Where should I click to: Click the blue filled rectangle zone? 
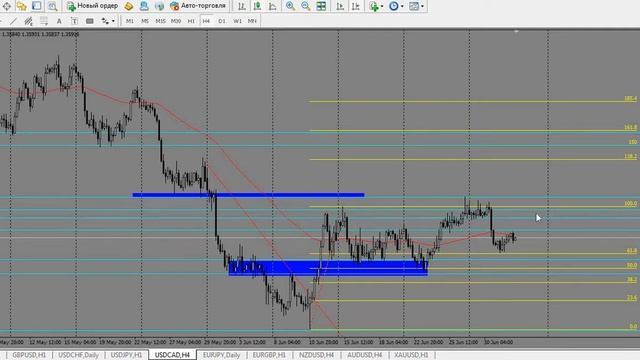click(328, 268)
